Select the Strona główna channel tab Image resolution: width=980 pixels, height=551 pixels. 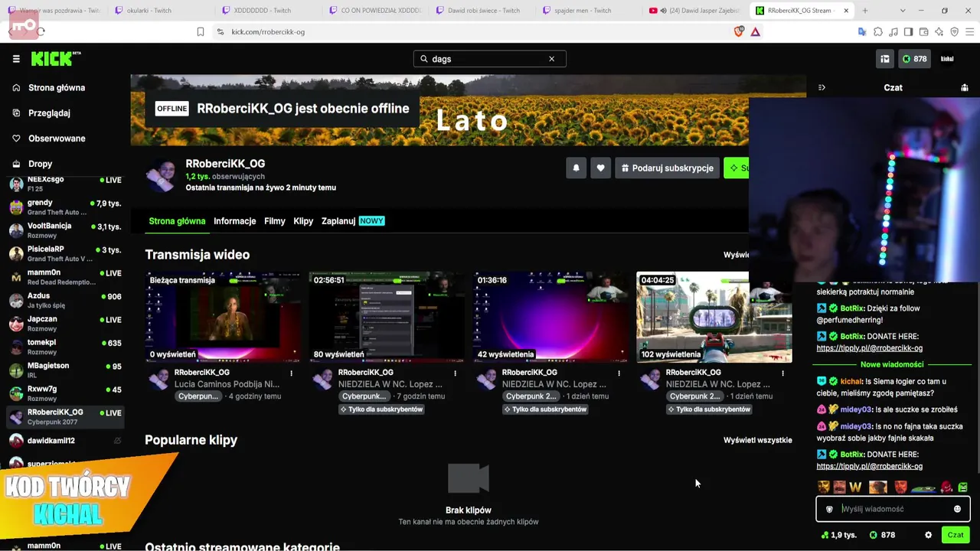(177, 221)
